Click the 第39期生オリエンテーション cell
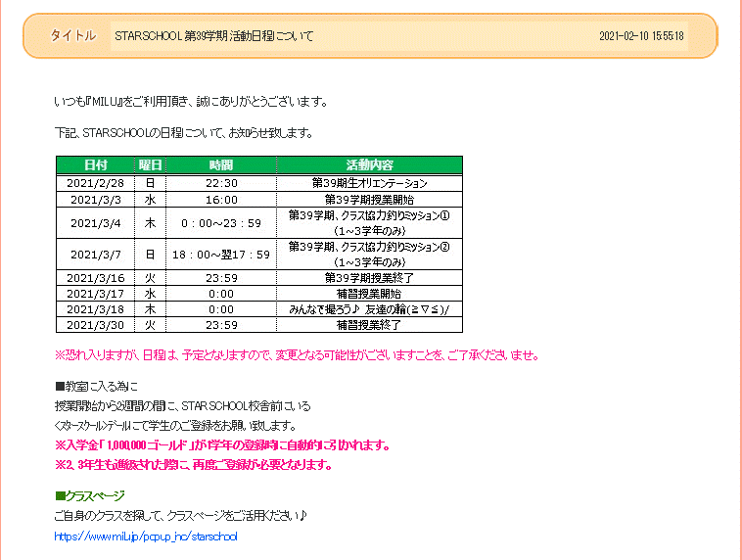 click(x=369, y=183)
